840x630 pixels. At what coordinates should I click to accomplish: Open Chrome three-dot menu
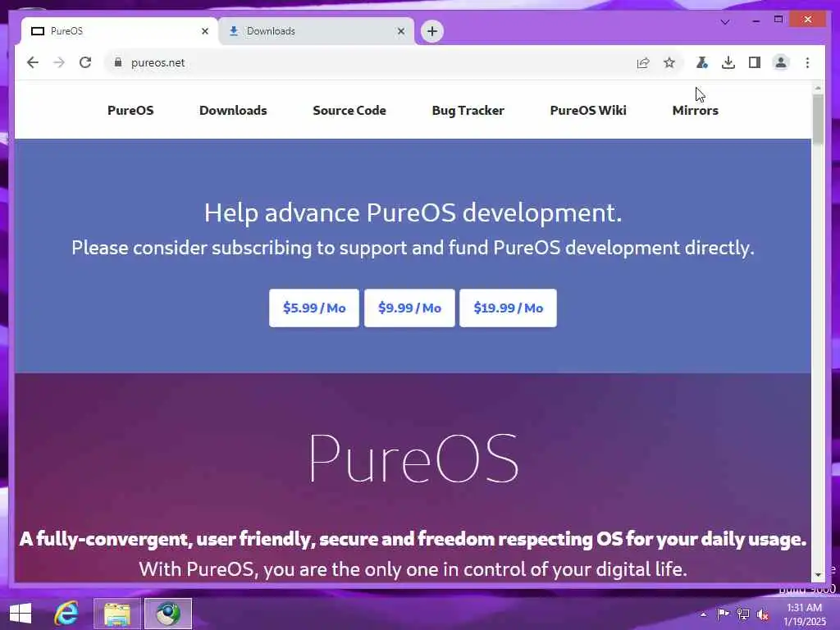tap(807, 62)
